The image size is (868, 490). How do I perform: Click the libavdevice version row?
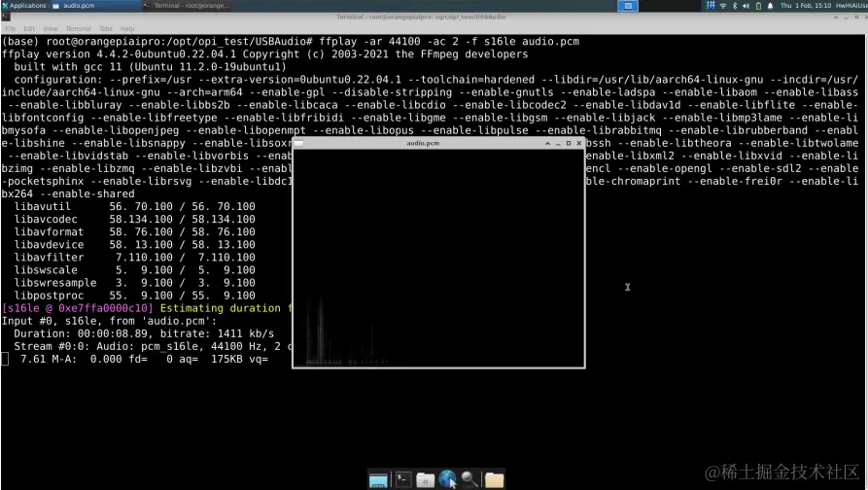134,245
